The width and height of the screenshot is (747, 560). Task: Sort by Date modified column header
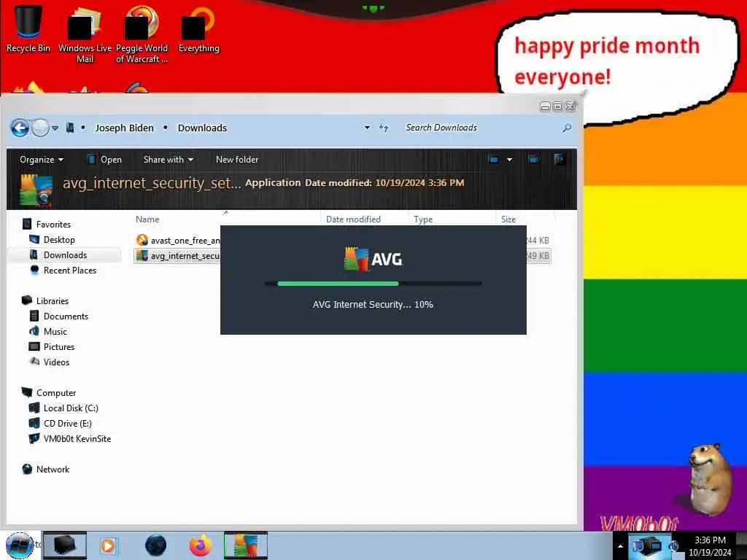(353, 219)
